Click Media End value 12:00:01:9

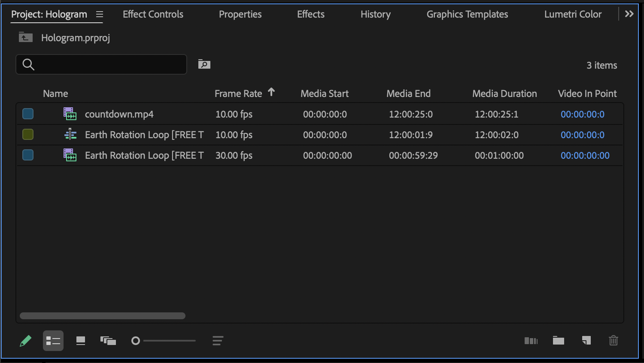[x=411, y=135]
